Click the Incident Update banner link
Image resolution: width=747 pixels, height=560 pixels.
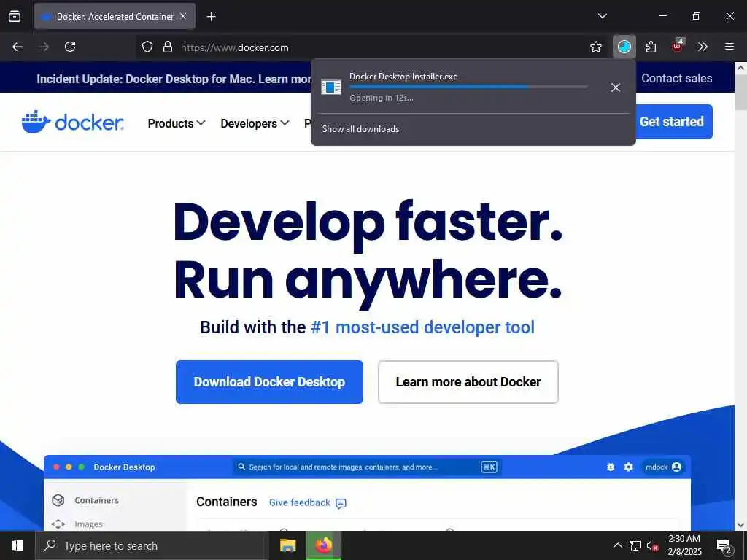174,79
